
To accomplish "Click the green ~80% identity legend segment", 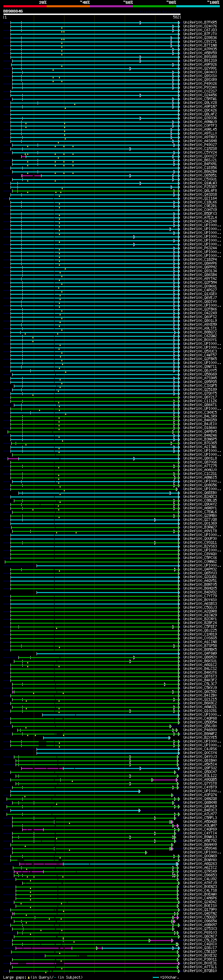I will (154, 6).
